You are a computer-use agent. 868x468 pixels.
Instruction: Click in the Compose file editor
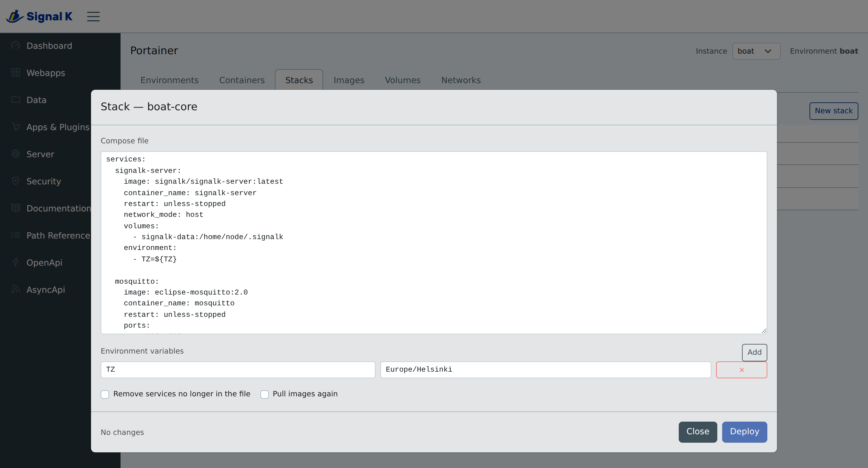tap(434, 242)
